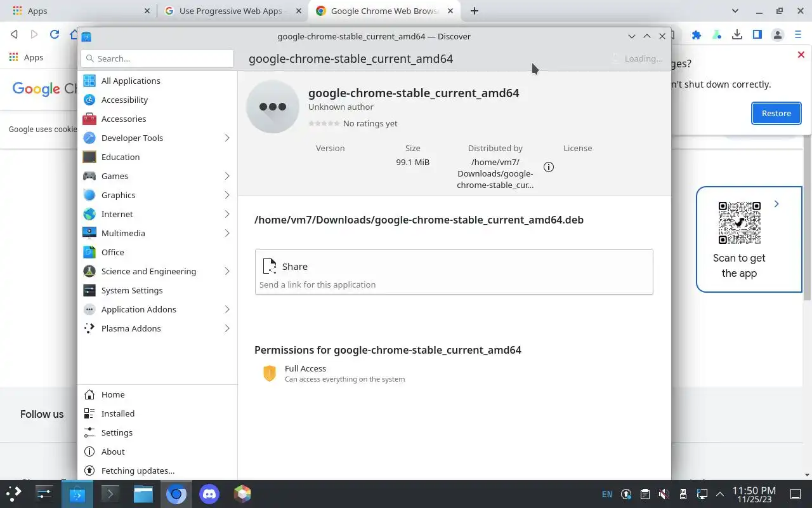Launch the terminal from taskbar
The image size is (812, 508).
110,493
